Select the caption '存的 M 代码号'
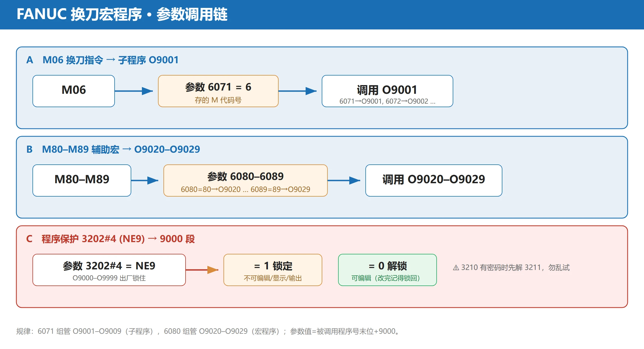This screenshot has width=644, height=349. tap(218, 100)
